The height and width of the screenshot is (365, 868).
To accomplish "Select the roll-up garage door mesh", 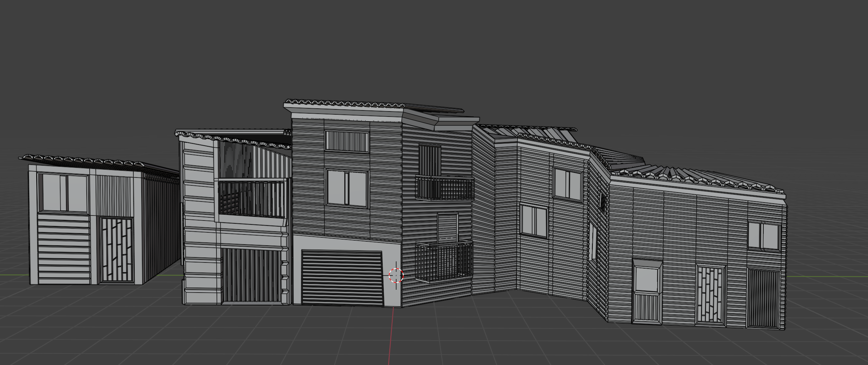I will pyautogui.click(x=342, y=278).
